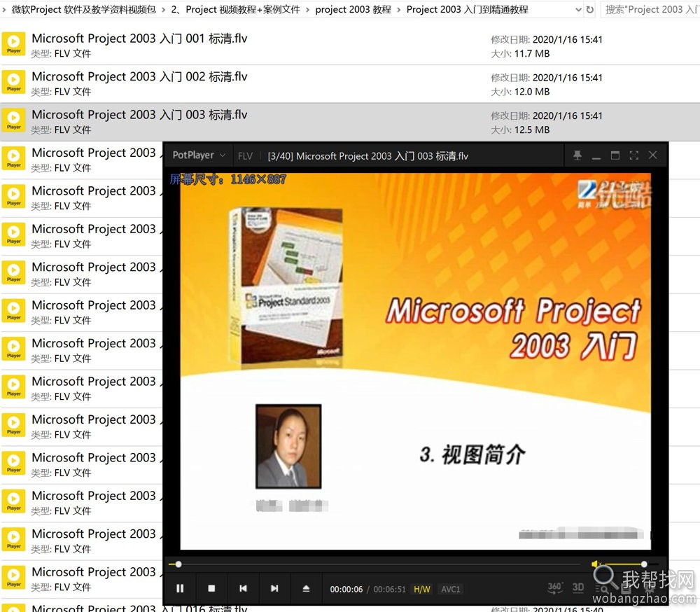
Task: Click the eject/open file icon
Action: (x=306, y=588)
